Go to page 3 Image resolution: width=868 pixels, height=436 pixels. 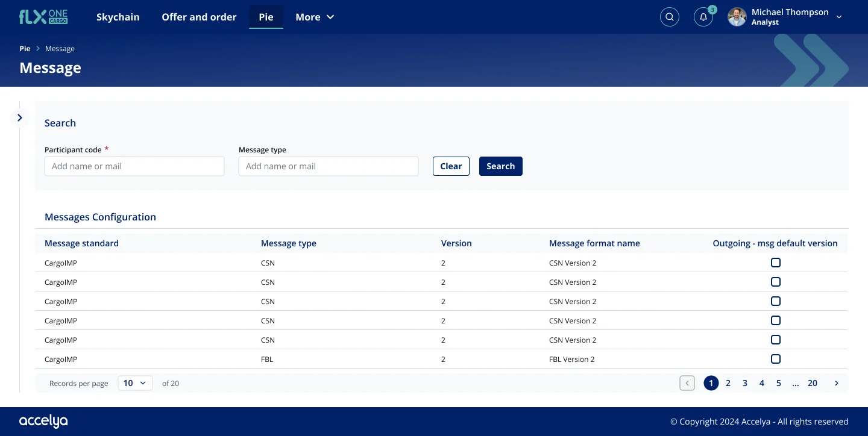[745, 383]
